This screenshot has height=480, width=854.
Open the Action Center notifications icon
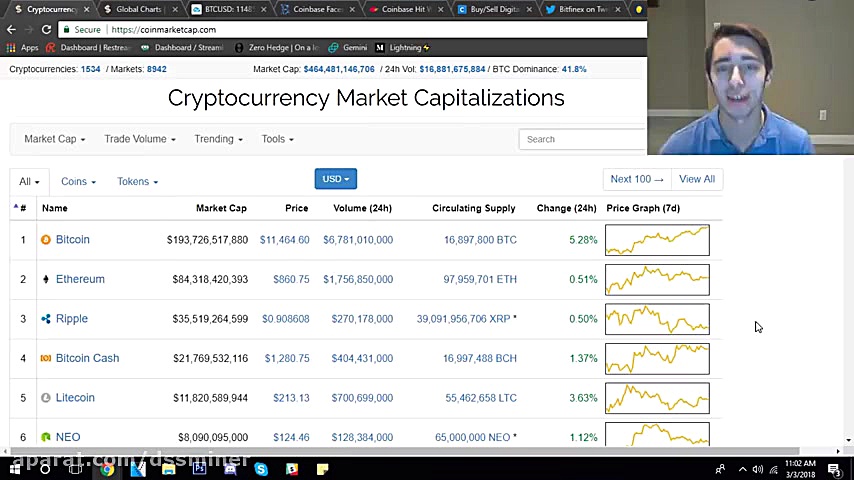point(835,469)
